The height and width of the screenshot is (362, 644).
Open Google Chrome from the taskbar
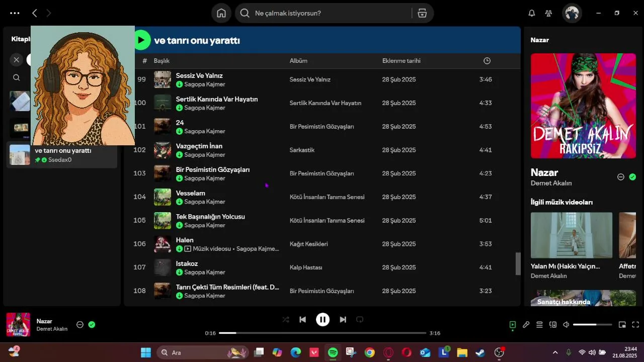point(370,352)
